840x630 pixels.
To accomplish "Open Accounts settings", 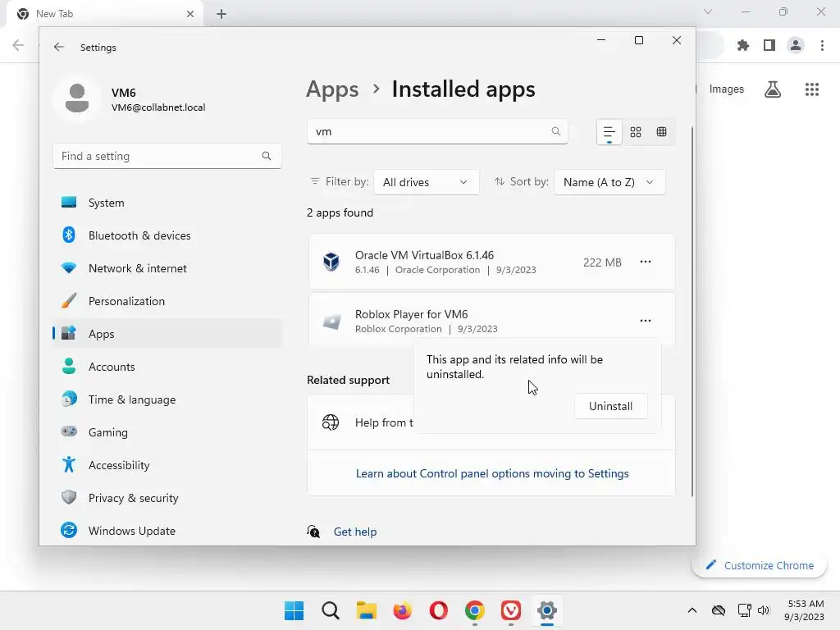I will tap(167, 367).
